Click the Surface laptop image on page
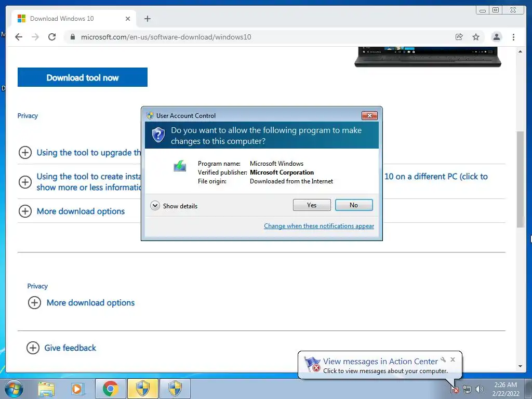The width and height of the screenshot is (532, 399). click(428, 57)
